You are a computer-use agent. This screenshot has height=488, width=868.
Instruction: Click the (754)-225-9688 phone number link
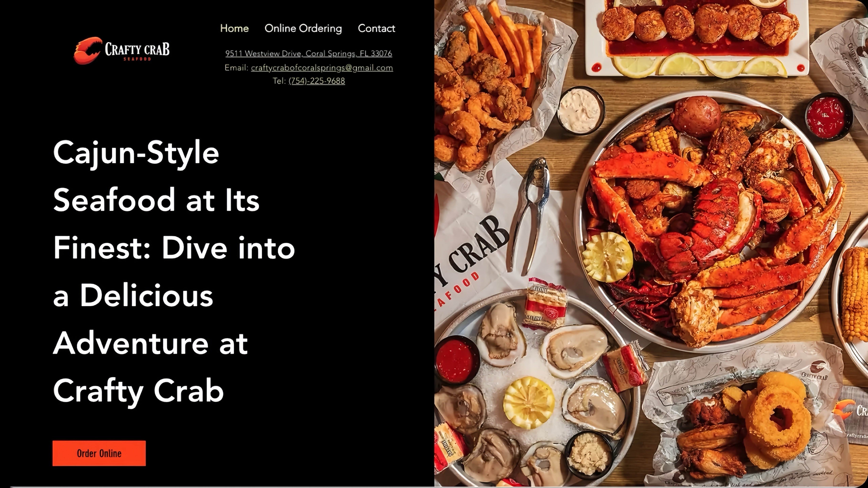[x=317, y=81]
